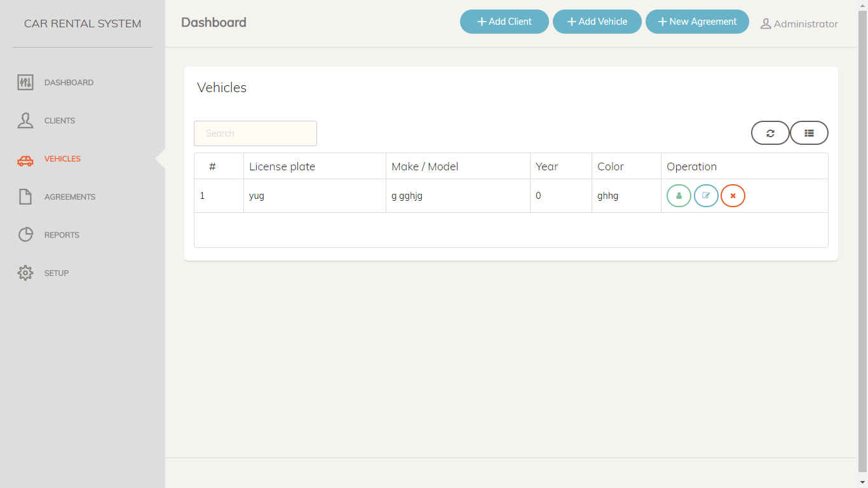This screenshot has width=868, height=488.
Task: Sort by License plate column header
Action: 282,166
